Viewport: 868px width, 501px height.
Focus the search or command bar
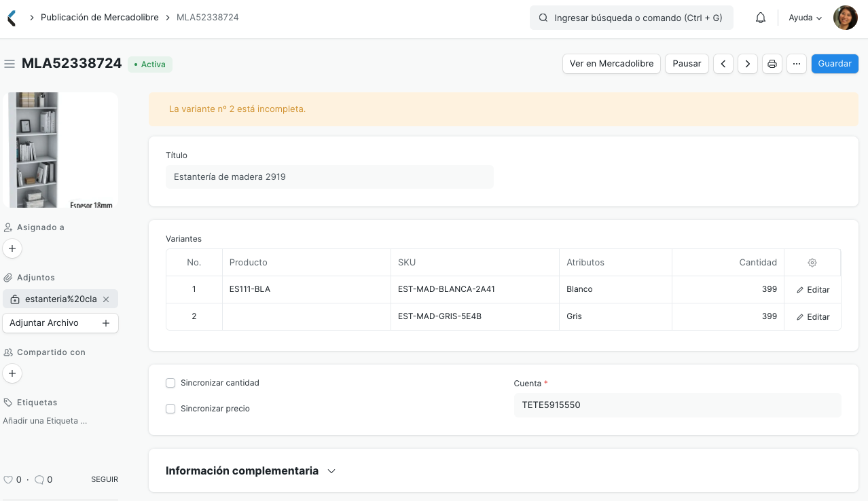pos(632,18)
